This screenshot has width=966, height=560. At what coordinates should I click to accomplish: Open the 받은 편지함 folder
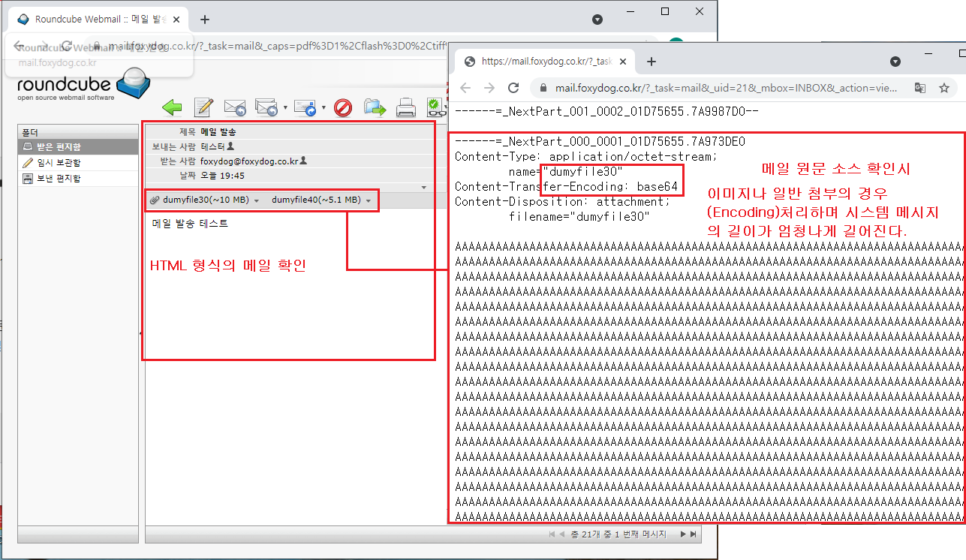(x=78, y=146)
